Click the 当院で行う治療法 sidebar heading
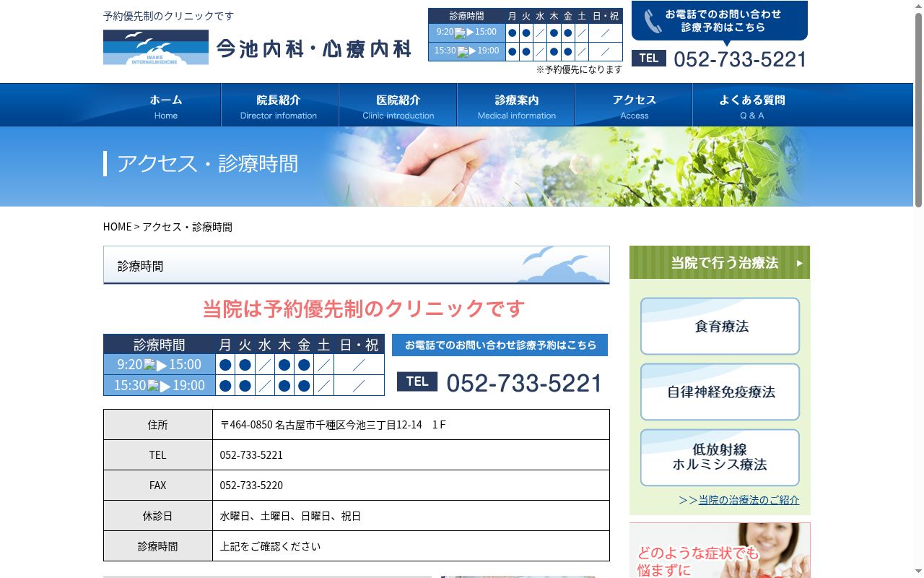The width and height of the screenshot is (924, 578). tap(720, 262)
